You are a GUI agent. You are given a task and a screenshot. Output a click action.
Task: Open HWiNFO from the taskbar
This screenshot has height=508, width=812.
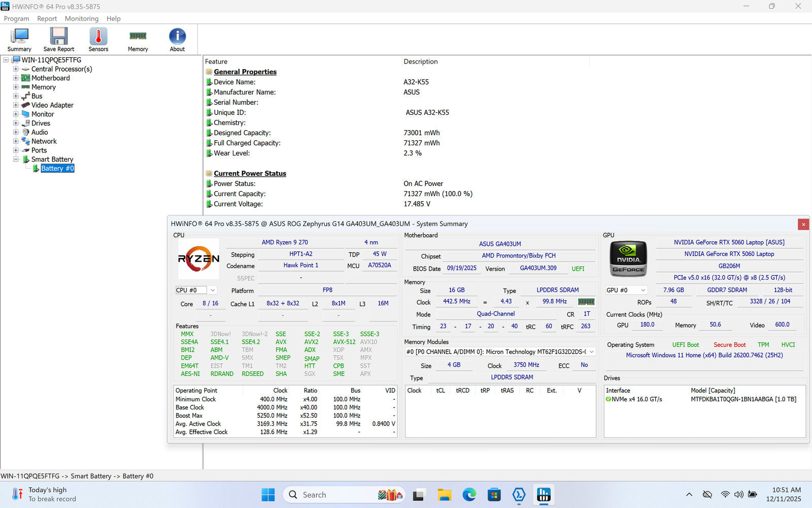tap(544, 495)
